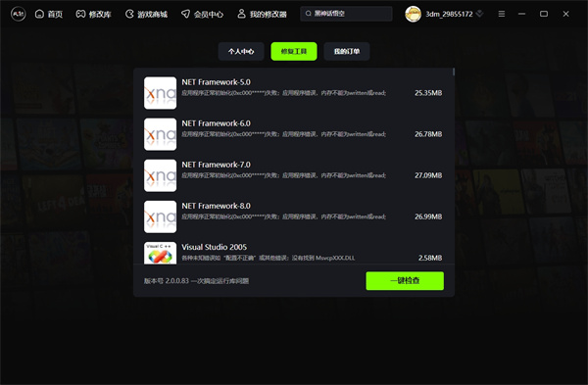Click the Visual Studio 2005 icon
Screen dimensions: 588x385
[160, 253]
